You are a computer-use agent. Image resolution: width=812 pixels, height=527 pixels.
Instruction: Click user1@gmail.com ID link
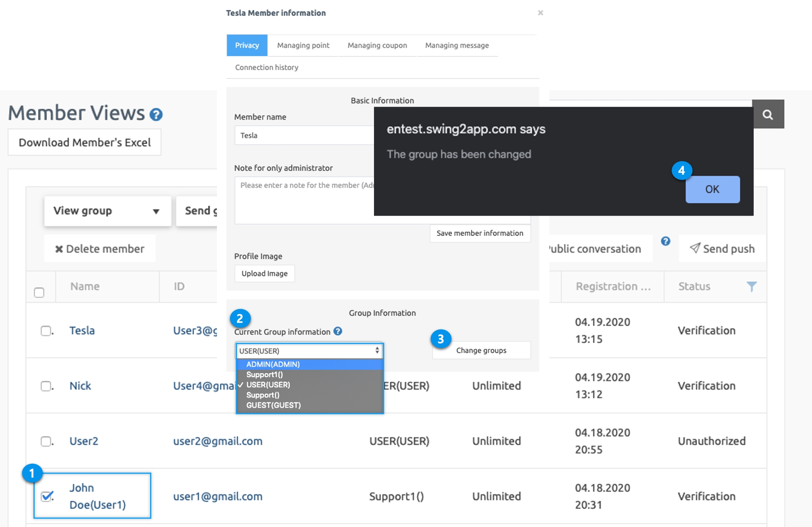218,496
